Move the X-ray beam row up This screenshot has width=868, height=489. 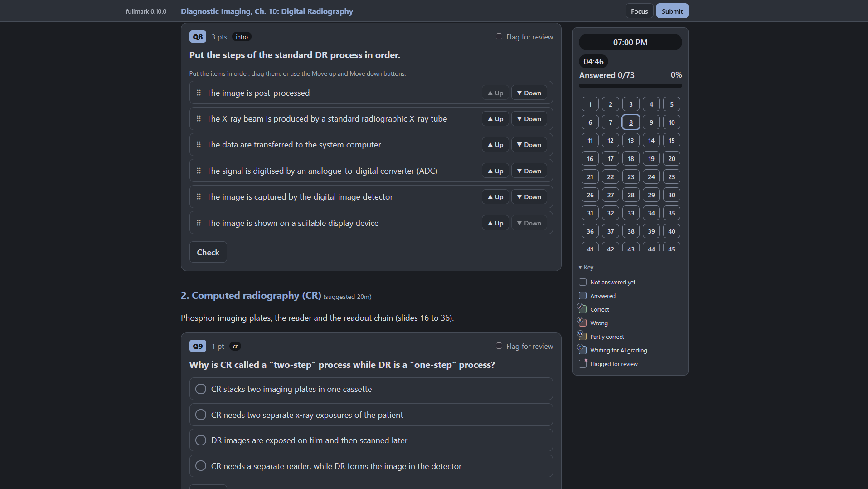[495, 119]
